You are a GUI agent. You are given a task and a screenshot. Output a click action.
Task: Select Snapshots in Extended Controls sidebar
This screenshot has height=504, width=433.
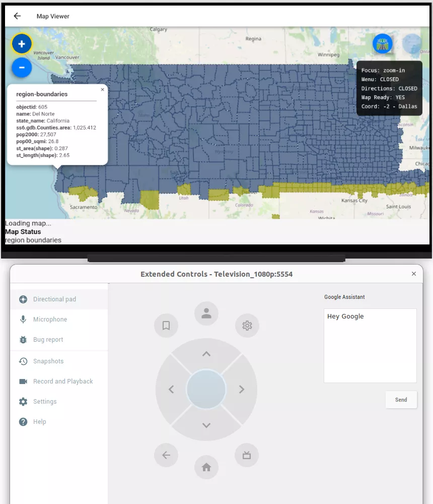(48, 361)
